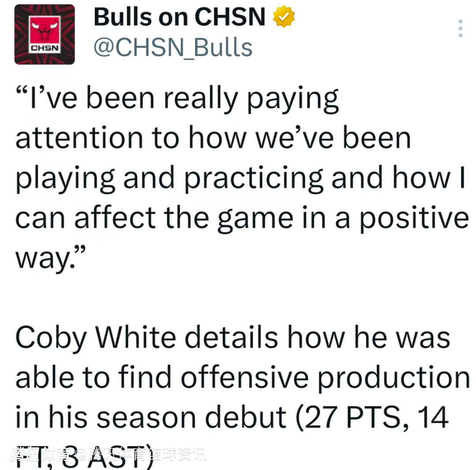The image size is (476, 470).
Task: Click the 篮球资讯 watermark text
Action: coord(179,454)
